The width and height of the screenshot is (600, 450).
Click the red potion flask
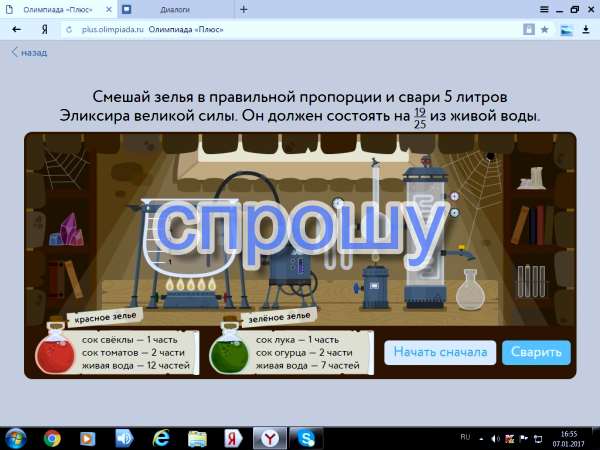pyautogui.click(x=49, y=353)
